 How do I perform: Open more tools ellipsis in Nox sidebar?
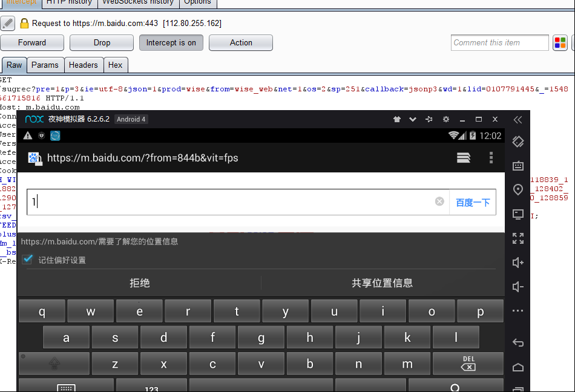[x=517, y=311]
